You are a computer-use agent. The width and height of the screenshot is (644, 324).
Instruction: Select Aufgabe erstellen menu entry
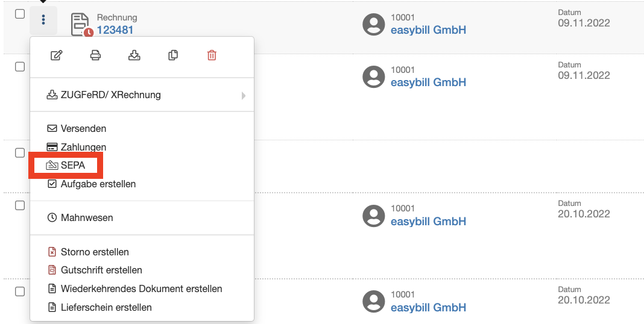click(98, 184)
